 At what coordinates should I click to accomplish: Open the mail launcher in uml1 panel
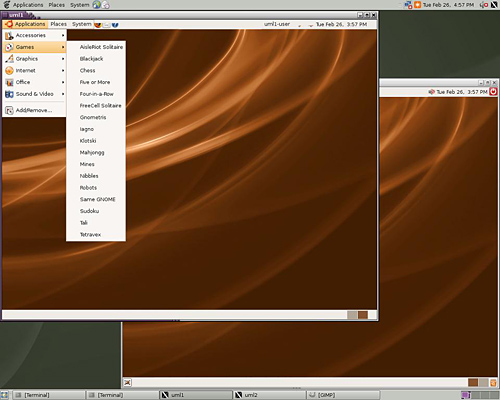tap(106, 24)
